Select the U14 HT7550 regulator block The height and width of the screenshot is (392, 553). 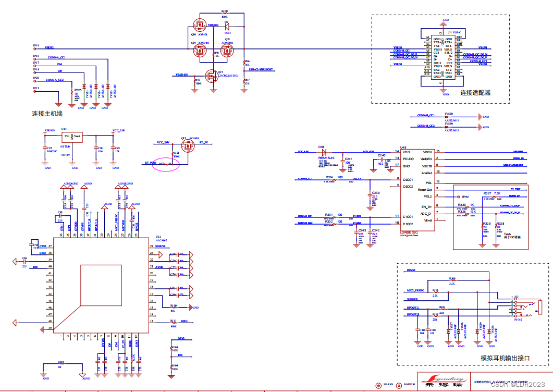72,137
